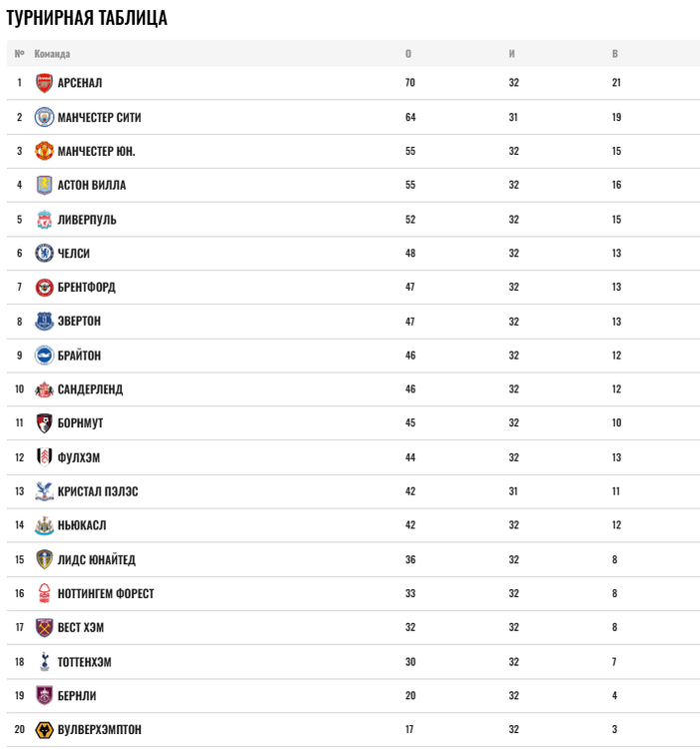Screen dimensions: 700x749
Task: Click the Arsenal club crest icon
Action: point(44,83)
